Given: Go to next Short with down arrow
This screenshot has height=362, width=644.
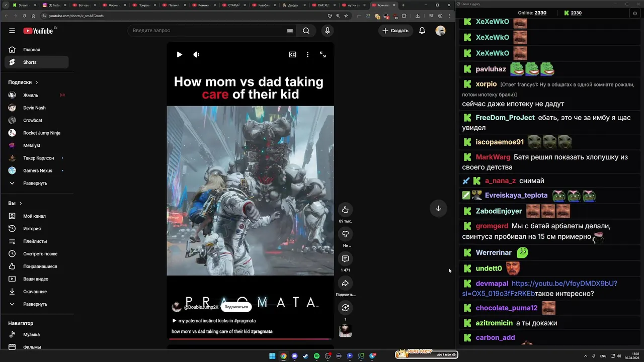Looking at the screenshot, I should [438, 209].
